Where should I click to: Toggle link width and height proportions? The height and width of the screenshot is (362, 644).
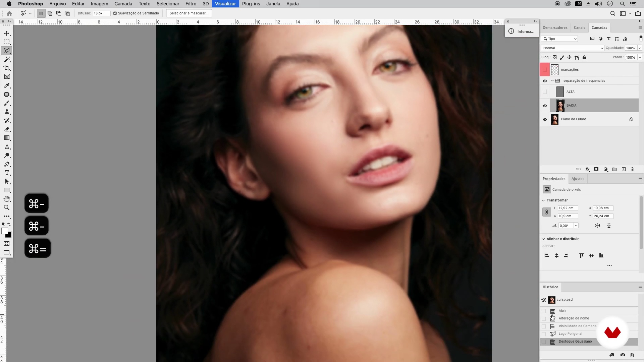pyautogui.click(x=546, y=212)
